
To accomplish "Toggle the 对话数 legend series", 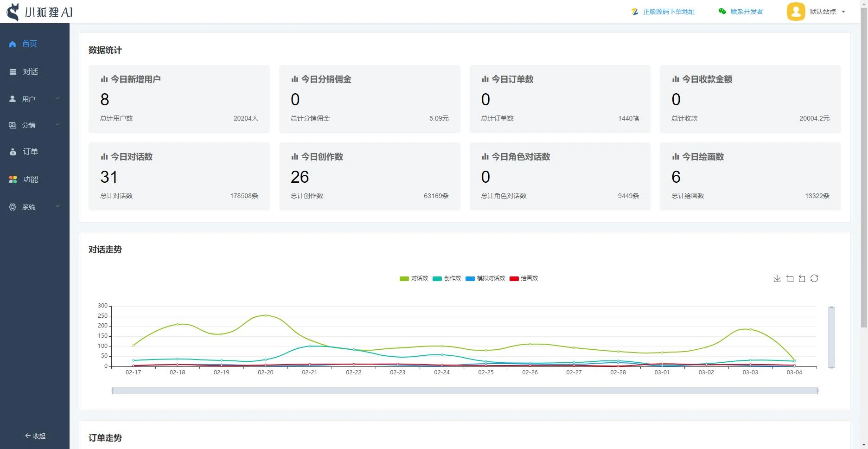I will [414, 278].
